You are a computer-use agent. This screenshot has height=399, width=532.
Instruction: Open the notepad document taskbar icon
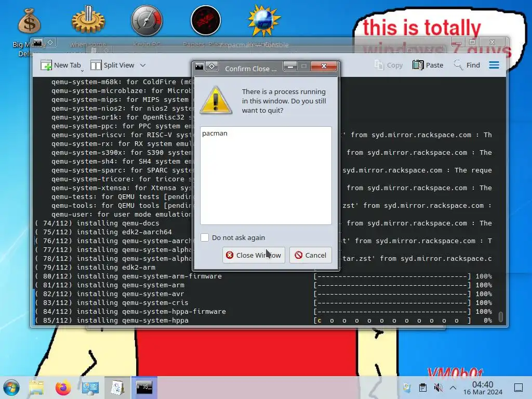pyautogui.click(x=117, y=388)
